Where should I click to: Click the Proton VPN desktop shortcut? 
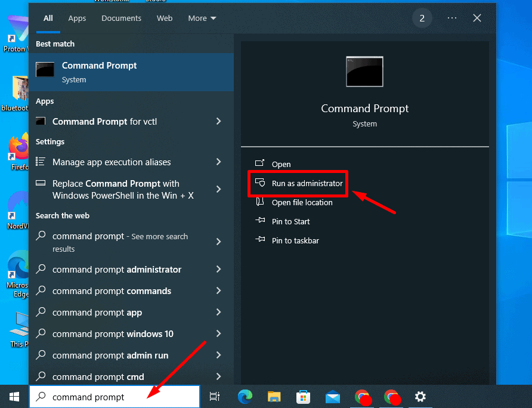click(16, 33)
